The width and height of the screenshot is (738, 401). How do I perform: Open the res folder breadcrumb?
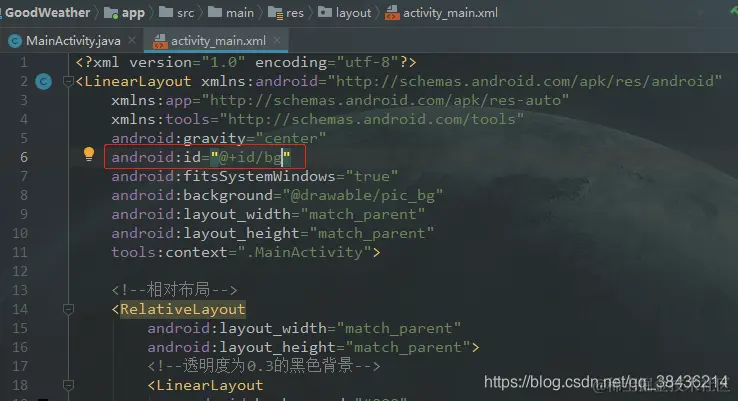[295, 13]
